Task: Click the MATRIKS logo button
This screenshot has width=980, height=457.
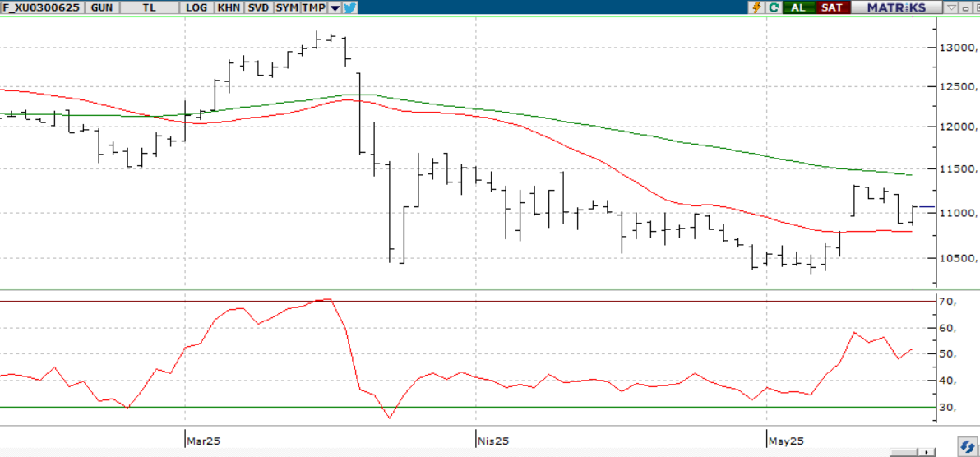Action: pyautogui.click(x=895, y=7)
